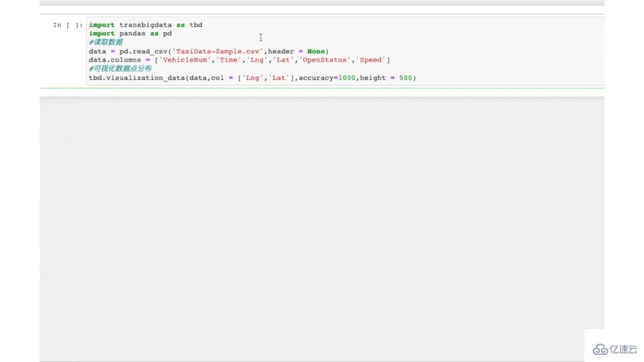644x362 pixels.
Task: Click the 'accuracy=1000' argument
Action: [327, 78]
